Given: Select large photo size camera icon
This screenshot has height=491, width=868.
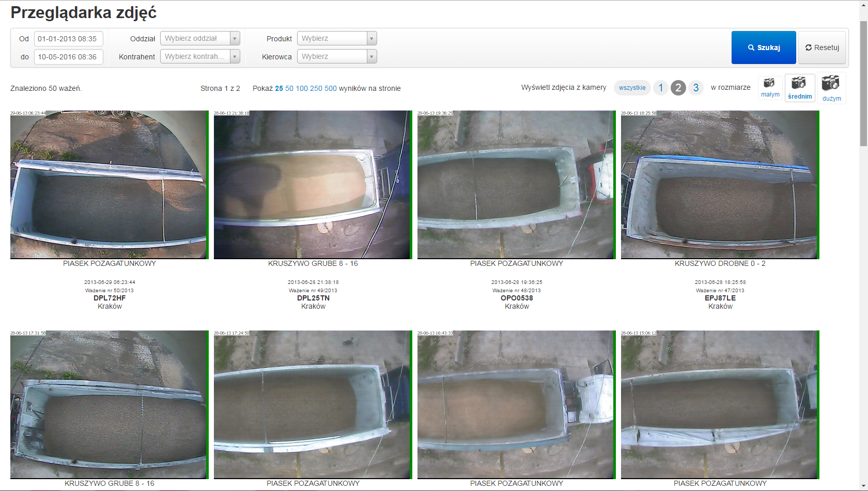Looking at the screenshot, I should pos(831,88).
